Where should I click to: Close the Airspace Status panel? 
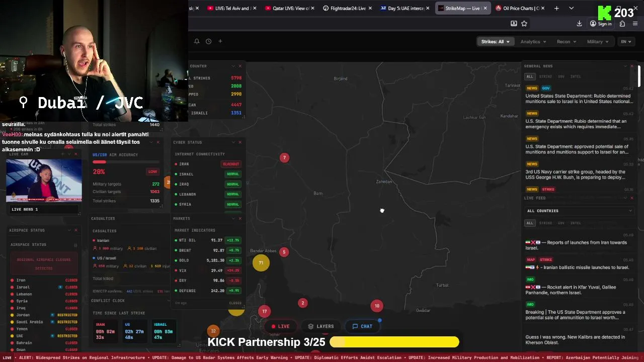[x=76, y=230]
